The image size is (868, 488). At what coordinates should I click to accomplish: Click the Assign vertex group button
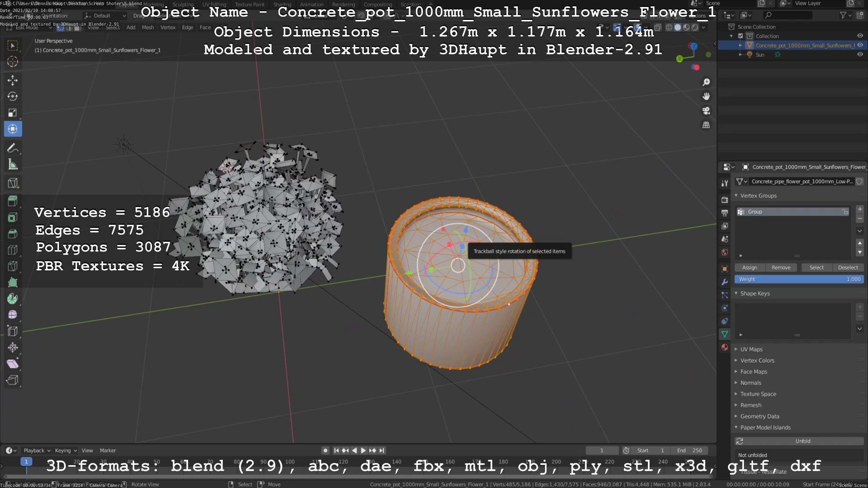pos(749,267)
